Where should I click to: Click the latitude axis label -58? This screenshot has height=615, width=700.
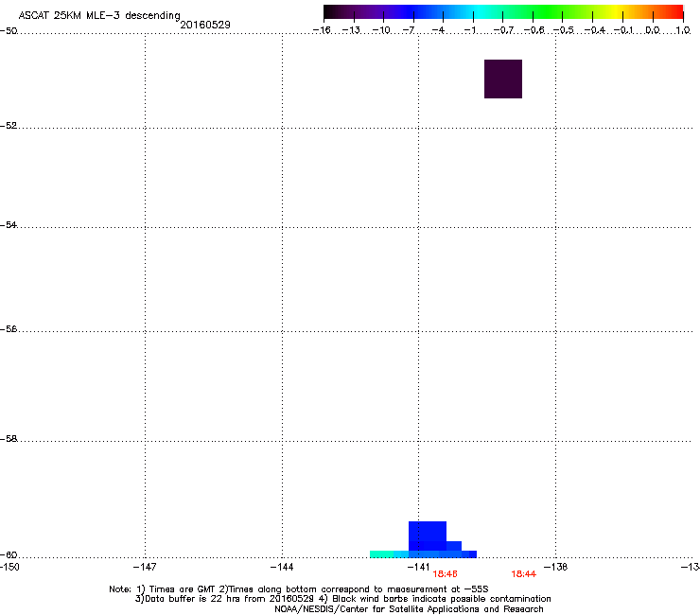9,439
